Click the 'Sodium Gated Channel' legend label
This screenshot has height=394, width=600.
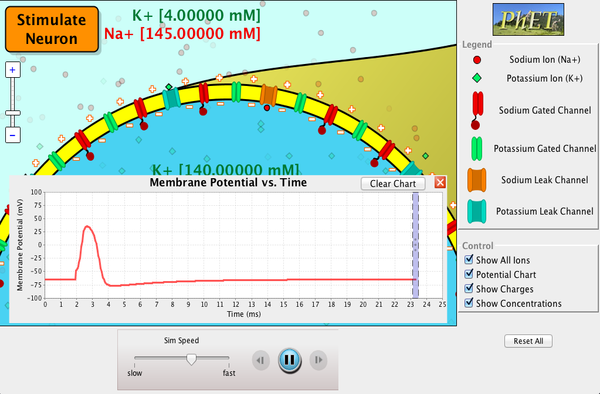tap(545, 111)
